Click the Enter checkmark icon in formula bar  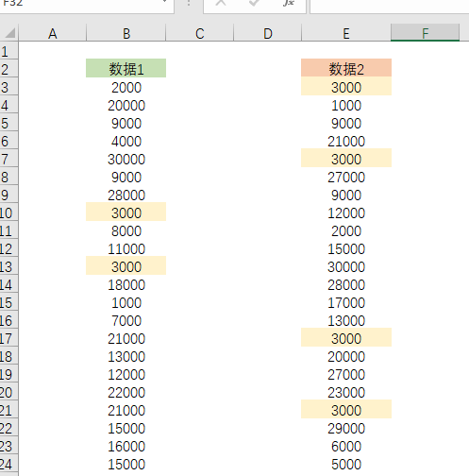click(x=254, y=3)
